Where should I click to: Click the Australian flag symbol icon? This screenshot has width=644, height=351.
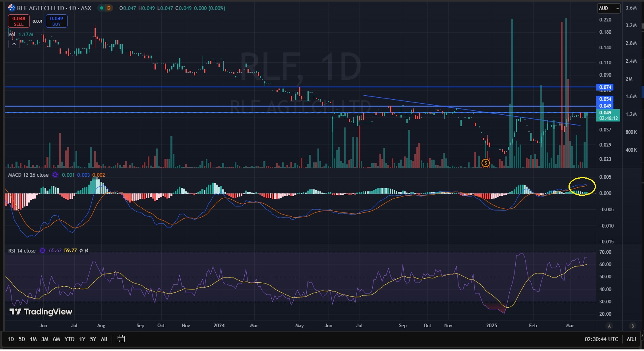click(x=12, y=8)
